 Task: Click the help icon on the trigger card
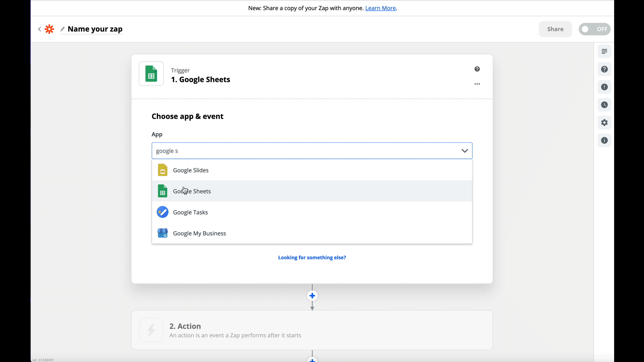477,69
